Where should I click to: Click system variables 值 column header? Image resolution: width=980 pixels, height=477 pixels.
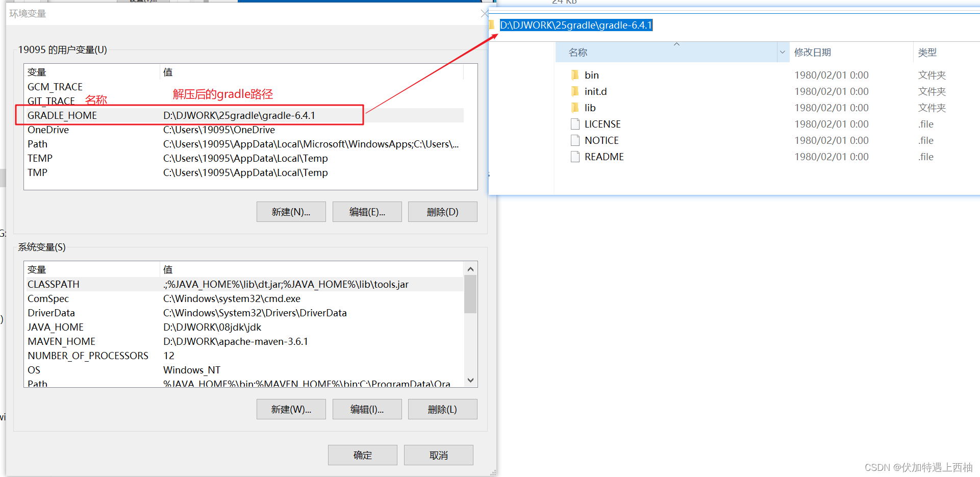tap(312, 269)
